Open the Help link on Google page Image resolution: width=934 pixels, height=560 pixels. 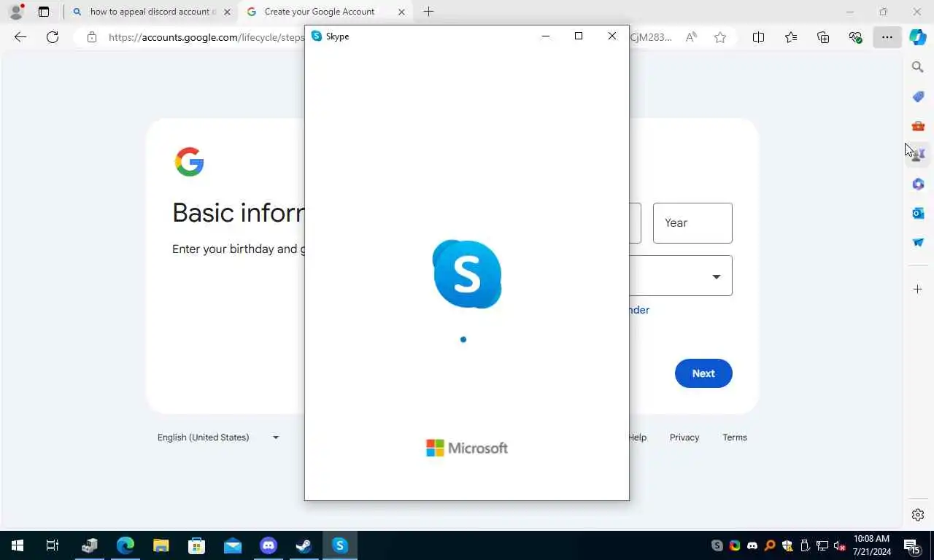pos(638,437)
